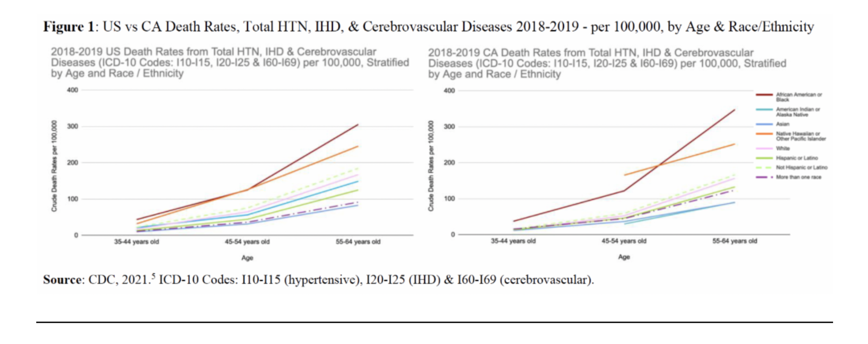Click the "Native Hawaiian or Other Pacific Islander" legend label
The image size is (868, 344).
(x=801, y=136)
